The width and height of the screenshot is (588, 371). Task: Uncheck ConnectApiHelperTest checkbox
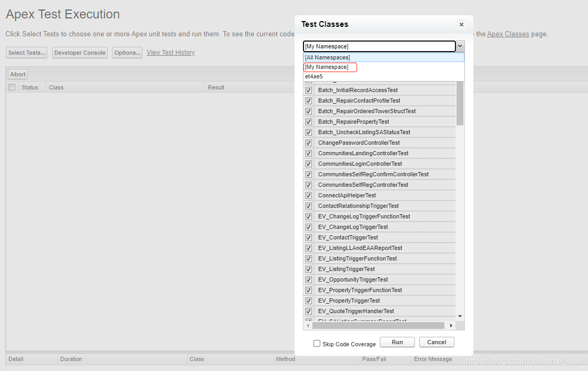[x=308, y=195]
